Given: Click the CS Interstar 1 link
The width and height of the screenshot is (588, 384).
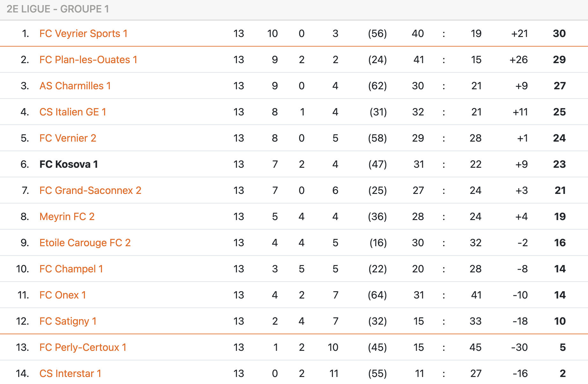Looking at the screenshot, I should pyautogui.click(x=70, y=373).
